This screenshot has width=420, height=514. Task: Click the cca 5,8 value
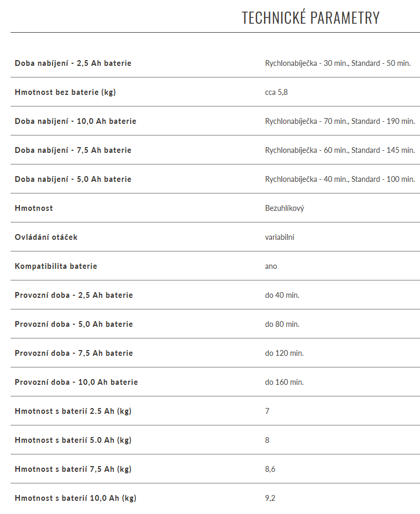pos(276,92)
